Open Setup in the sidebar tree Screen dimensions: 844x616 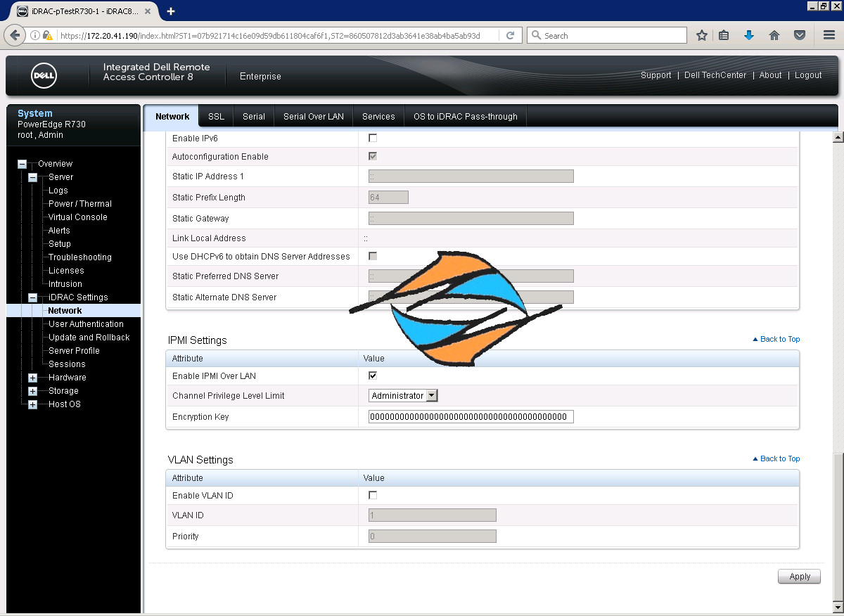click(60, 244)
